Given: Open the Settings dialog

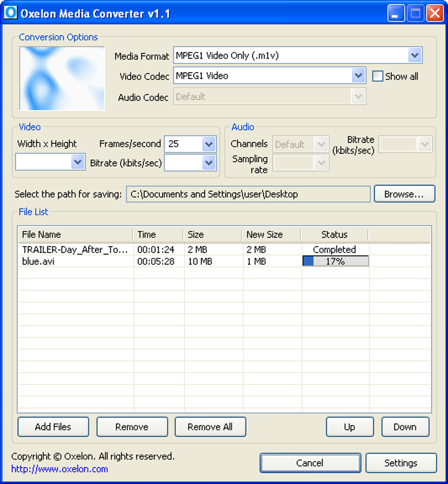Looking at the screenshot, I should click(401, 463).
